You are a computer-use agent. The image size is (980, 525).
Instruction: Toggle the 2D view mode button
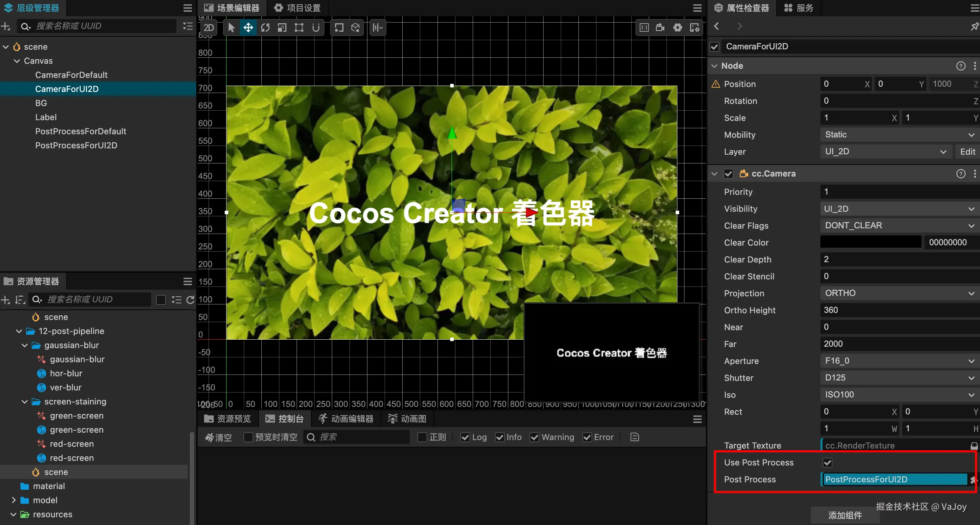[209, 27]
